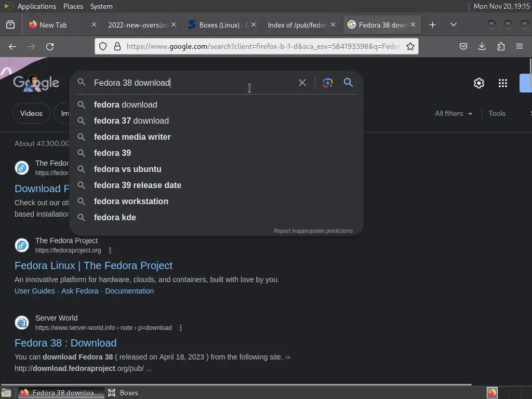Screen dimensions: 532x399
Task: Select 'fedora 39 release date' suggestion
Action: 217,185
